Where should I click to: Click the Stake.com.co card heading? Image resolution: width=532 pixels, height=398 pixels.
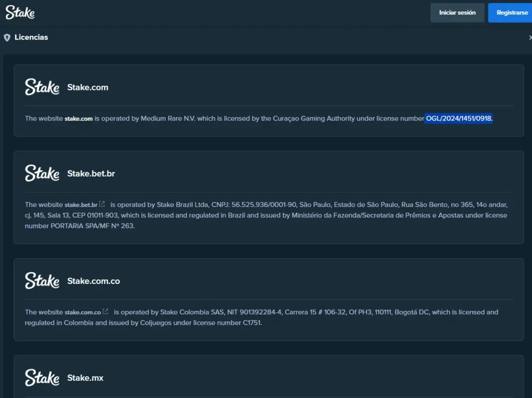pyautogui.click(x=94, y=281)
